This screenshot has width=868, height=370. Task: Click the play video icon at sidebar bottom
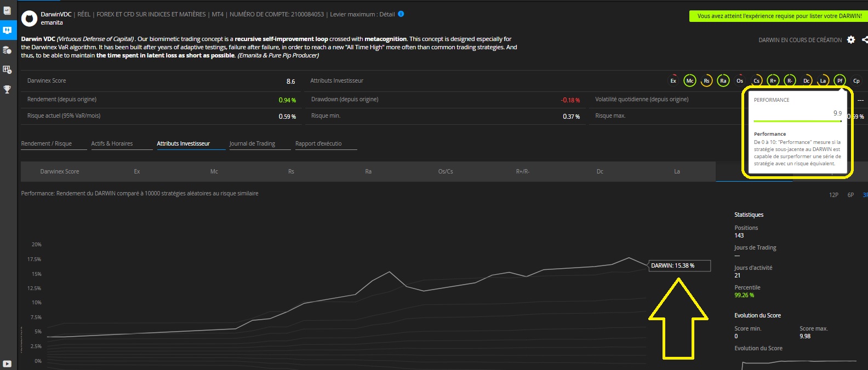click(x=7, y=364)
